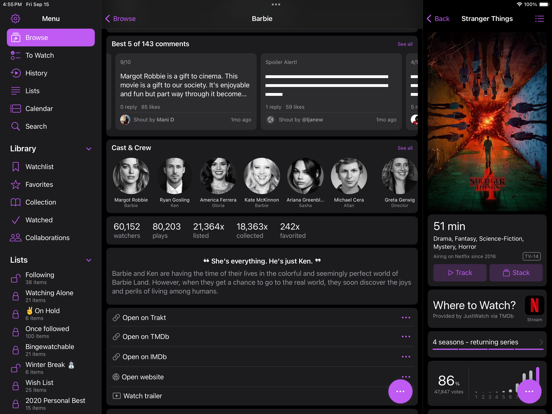Open the Winter Break list

(51, 368)
